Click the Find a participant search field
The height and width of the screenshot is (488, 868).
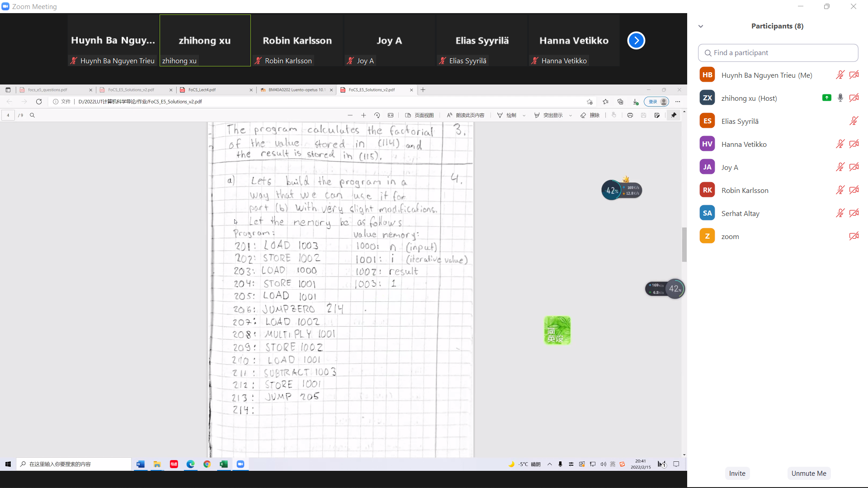click(778, 53)
